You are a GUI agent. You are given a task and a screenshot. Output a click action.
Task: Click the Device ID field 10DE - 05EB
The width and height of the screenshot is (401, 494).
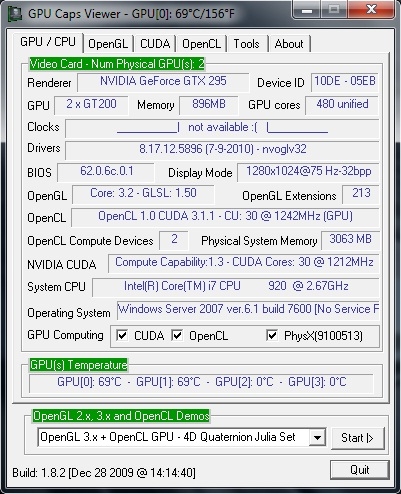[x=345, y=82]
